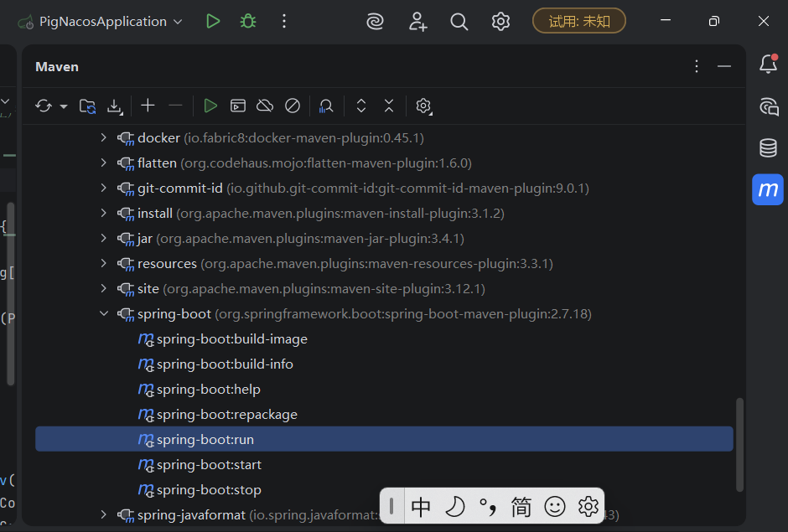Toggle IME full/half width moon icon
Viewport: 788px width, 532px height.
pyautogui.click(x=455, y=506)
